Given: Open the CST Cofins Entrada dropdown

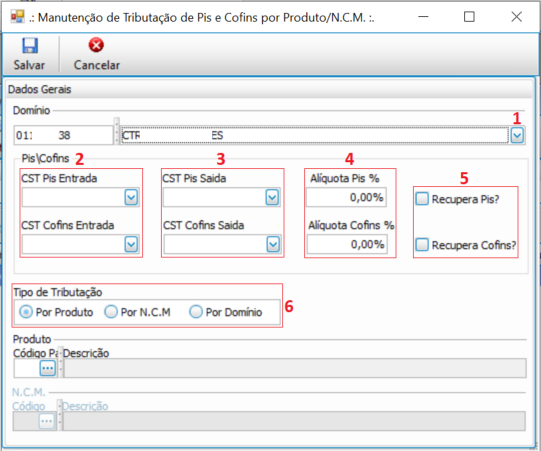Looking at the screenshot, I should click(131, 245).
